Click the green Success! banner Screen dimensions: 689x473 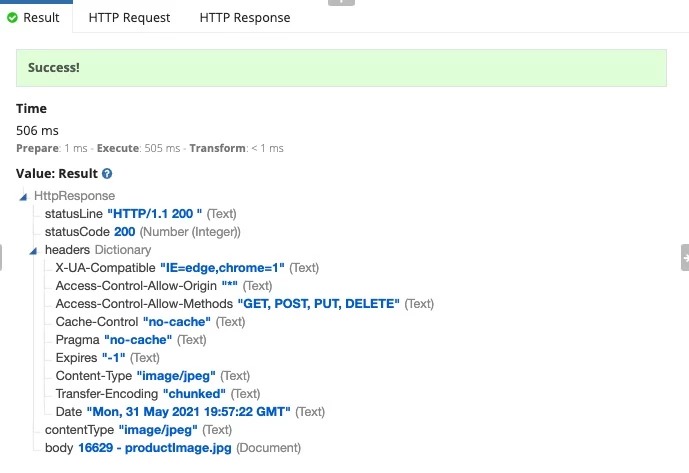coord(341,68)
